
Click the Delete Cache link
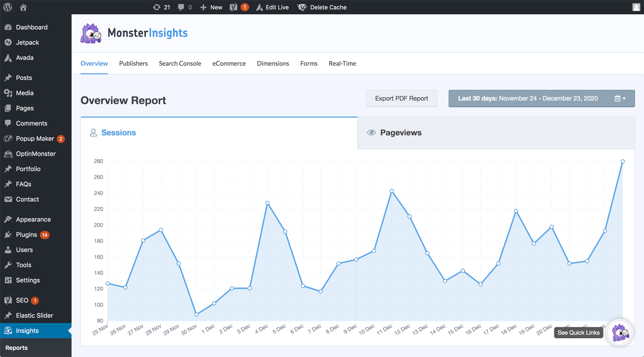[328, 7]
